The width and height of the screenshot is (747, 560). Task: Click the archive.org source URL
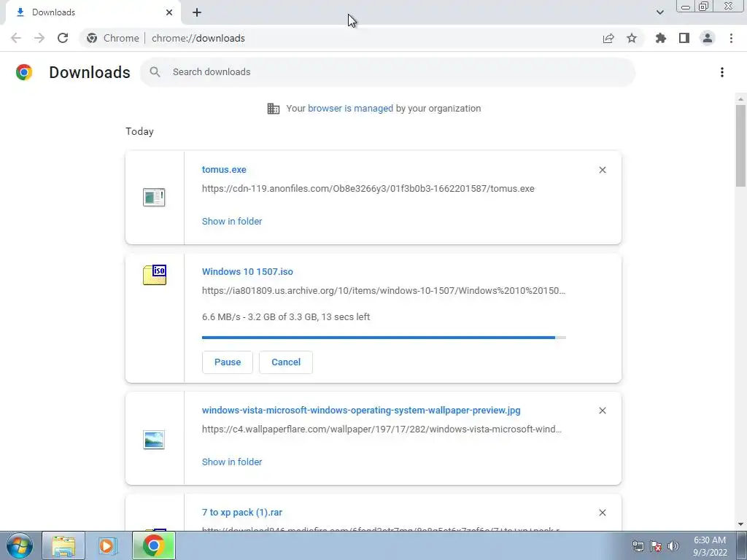click(384, 290)
